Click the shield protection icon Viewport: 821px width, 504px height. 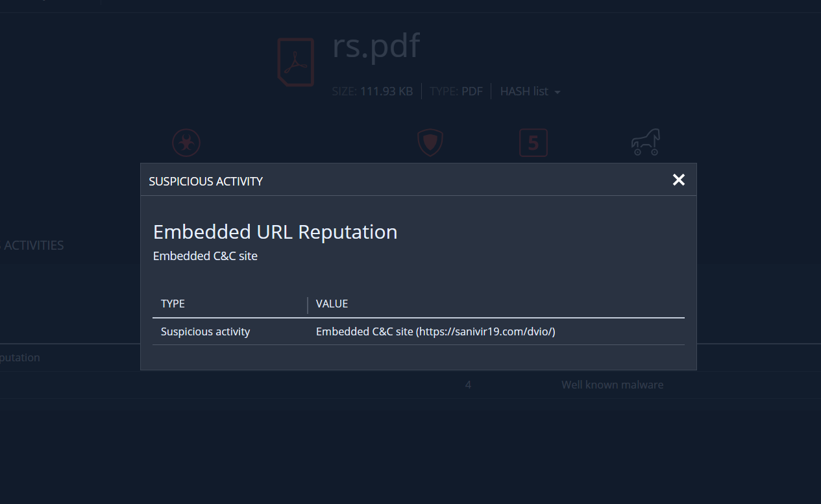(430, 143)
